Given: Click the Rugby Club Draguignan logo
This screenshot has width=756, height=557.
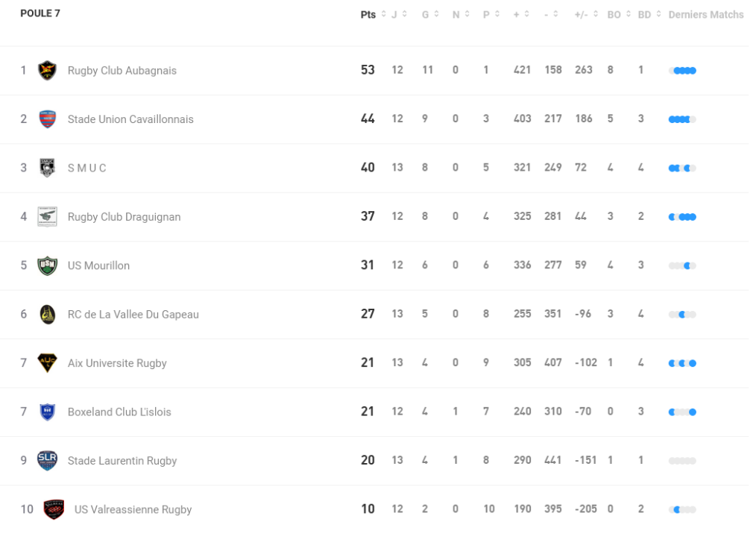Looking at the screenshot, I should pyautogui.click(x=47, y=216).
